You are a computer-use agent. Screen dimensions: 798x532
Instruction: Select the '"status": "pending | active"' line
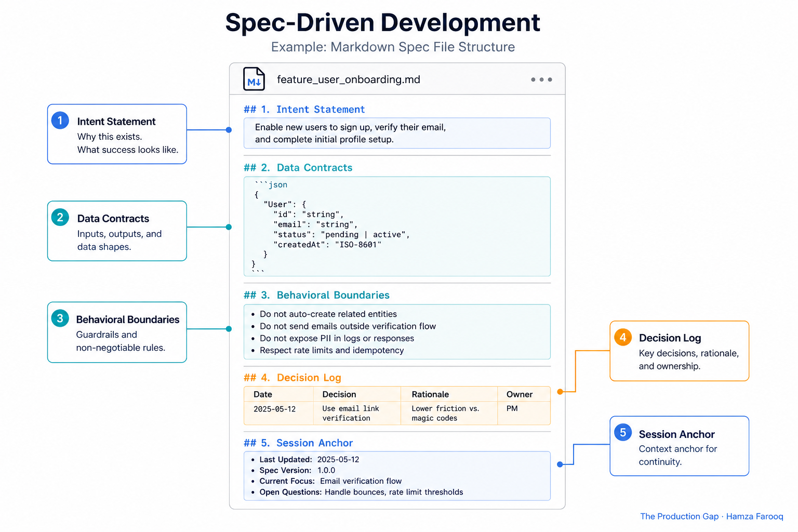click(x=342, y=235)
